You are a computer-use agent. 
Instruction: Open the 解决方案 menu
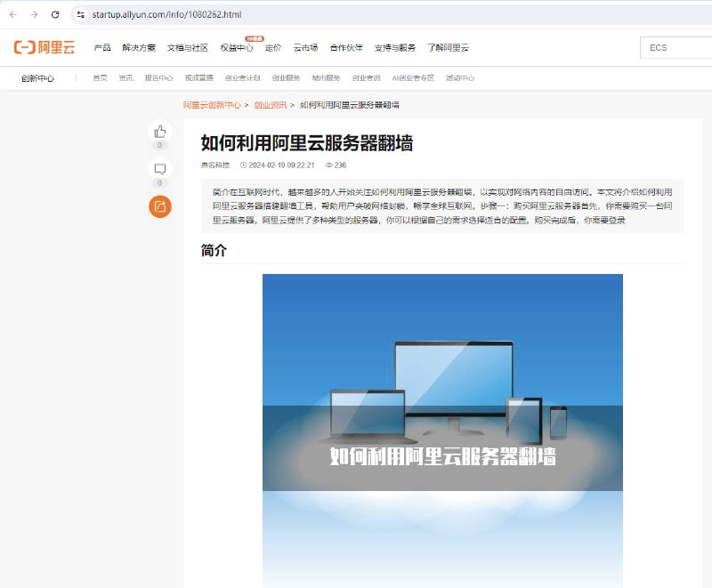[139, 48]
